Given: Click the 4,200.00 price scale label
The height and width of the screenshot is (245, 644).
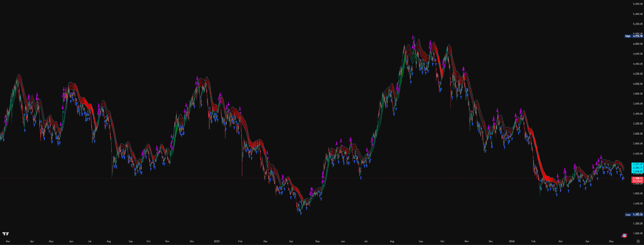Looking at the screenshot, I should point(638,74).
